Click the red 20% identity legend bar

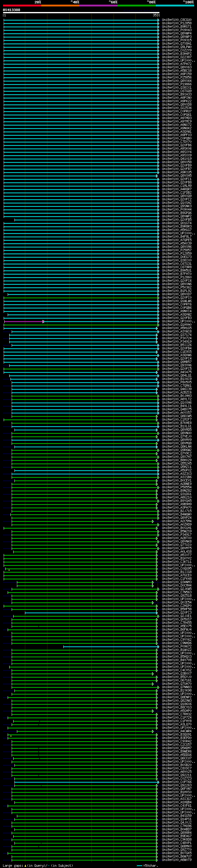tap(22, 6)
